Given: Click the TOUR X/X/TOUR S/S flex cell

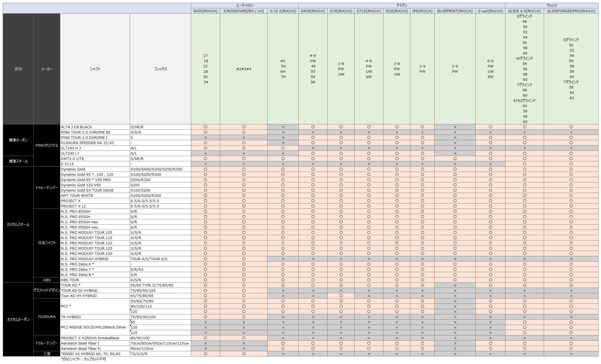Looking at the screenshot, I should [161, 259].
